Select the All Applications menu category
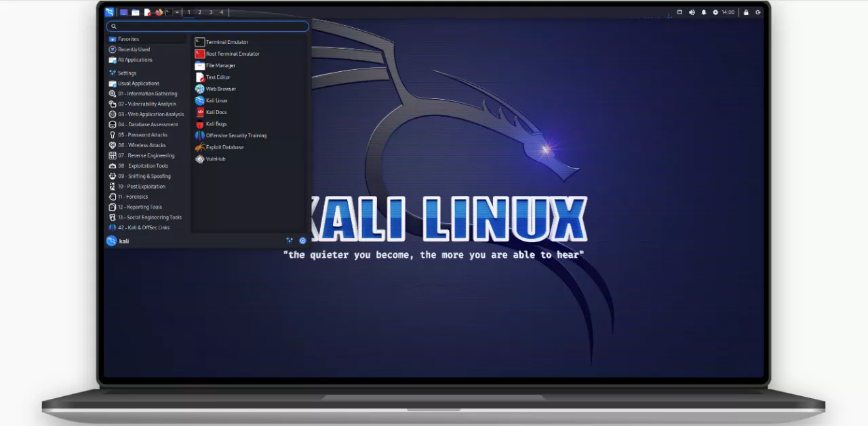This screenshot has width=868, height=426. (x=135, y=60)
